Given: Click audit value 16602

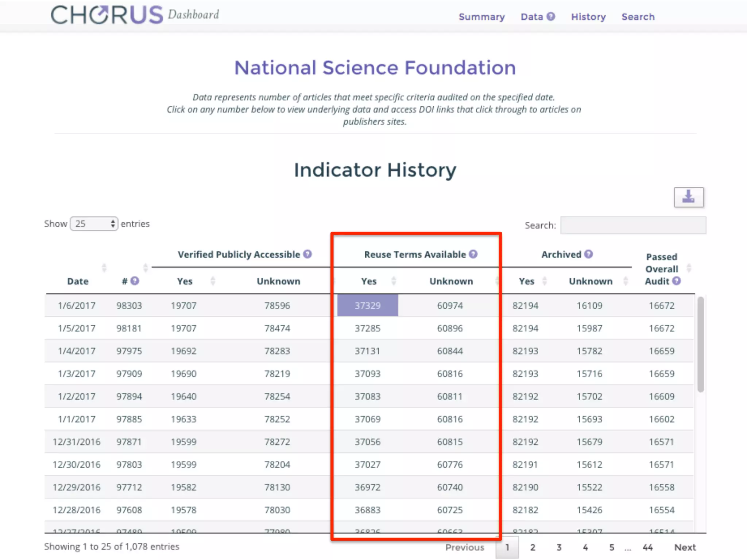Looking at the screenshot, I should [x=662, y=419].
